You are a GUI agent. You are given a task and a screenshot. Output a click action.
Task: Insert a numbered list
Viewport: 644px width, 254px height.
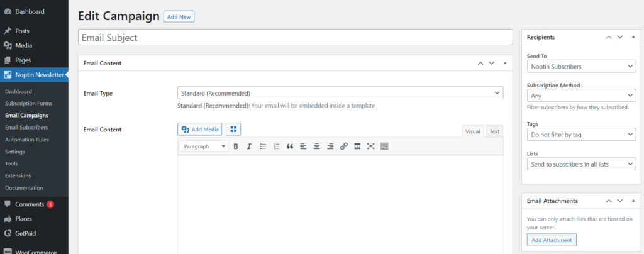[277, 146]
